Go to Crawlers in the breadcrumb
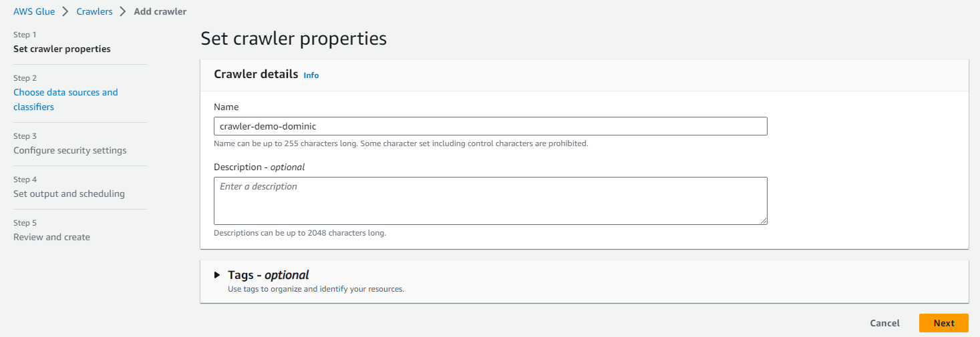This screenshot has width=980, height=337. [94, 11]
